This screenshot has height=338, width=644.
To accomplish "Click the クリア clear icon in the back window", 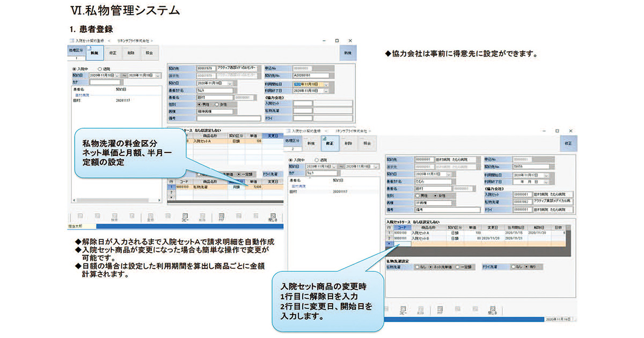I will [x=221, y=218].
